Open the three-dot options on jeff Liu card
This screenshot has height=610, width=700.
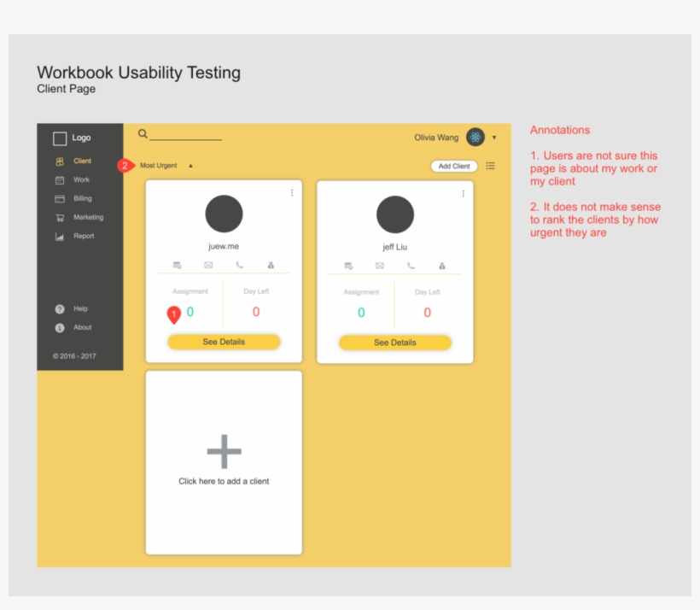464,193
